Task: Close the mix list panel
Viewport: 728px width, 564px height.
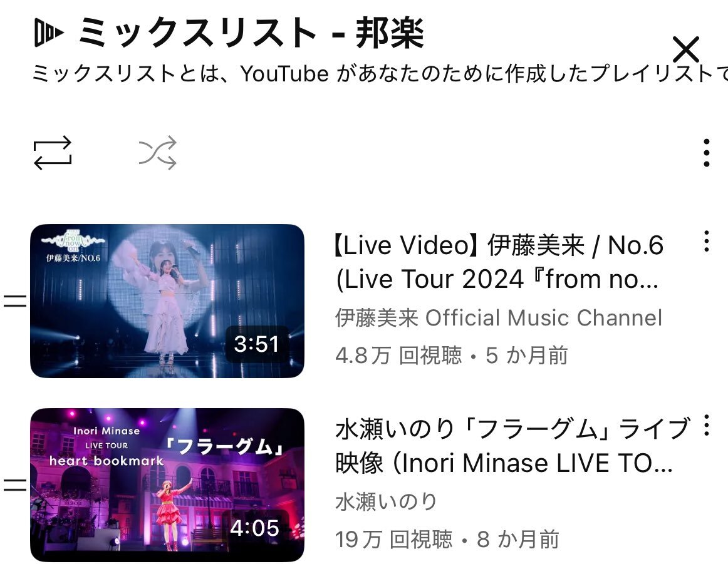Action: pyautogui.click(x=686, y=49)
